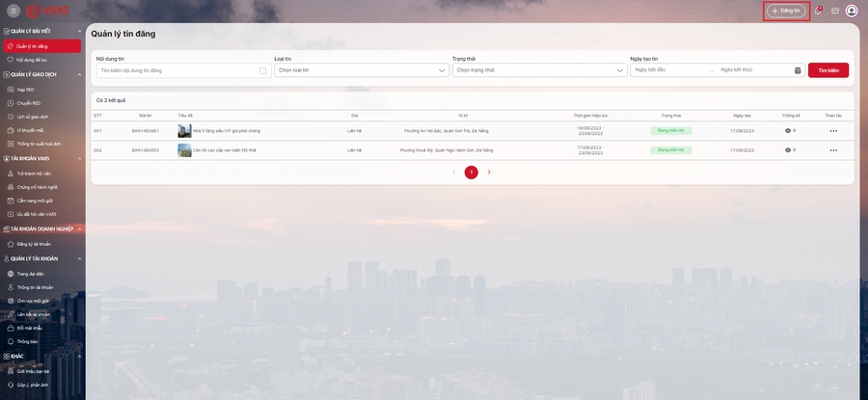Open actions menu for listing 001

[833, 131]
